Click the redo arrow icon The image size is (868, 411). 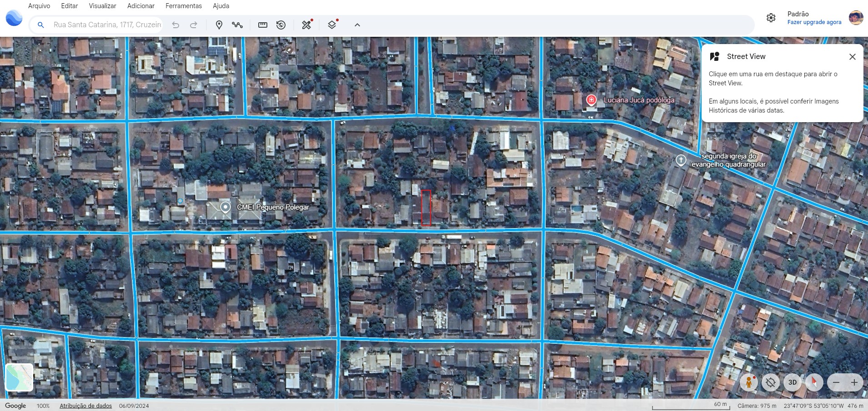tap(194, 25)
